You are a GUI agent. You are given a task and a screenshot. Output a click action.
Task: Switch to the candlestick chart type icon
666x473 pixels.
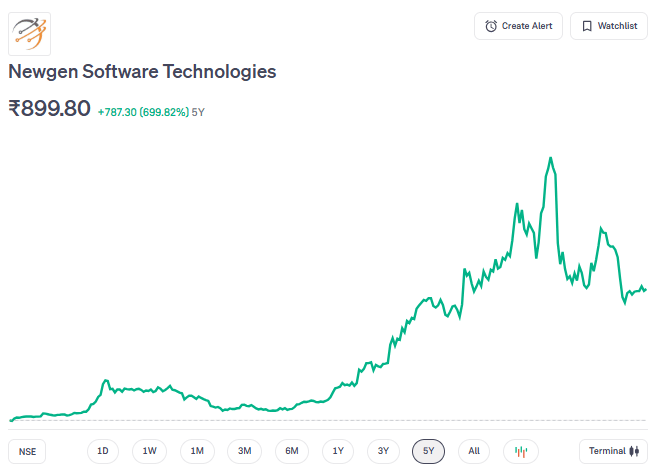(x=520, y=451)
